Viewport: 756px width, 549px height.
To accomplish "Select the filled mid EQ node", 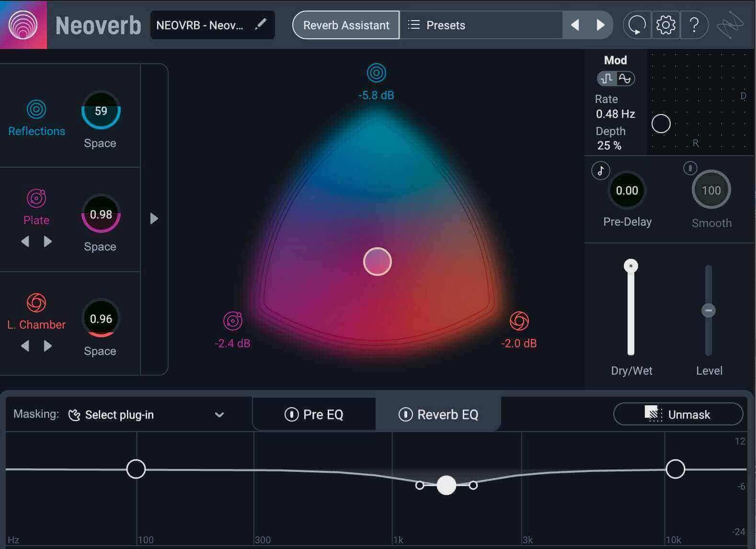I will 447,485.
